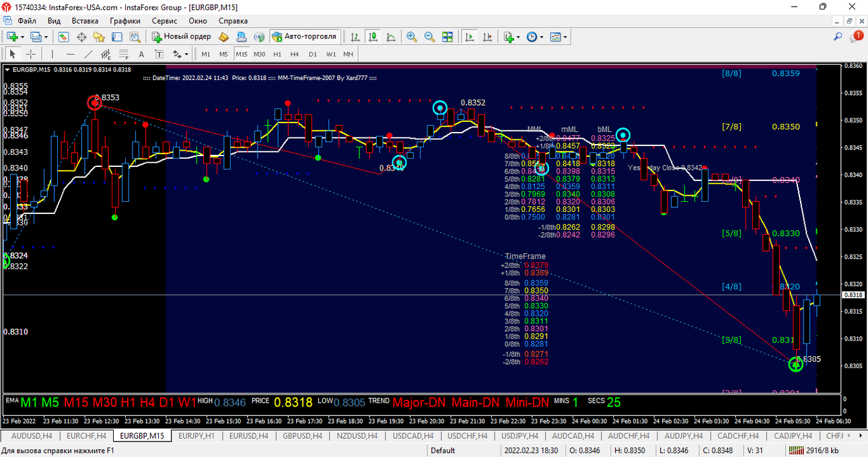This screenshot has height=457, width=868.
Task: Open the Templates icon
Action: click(x=555, y=36)
